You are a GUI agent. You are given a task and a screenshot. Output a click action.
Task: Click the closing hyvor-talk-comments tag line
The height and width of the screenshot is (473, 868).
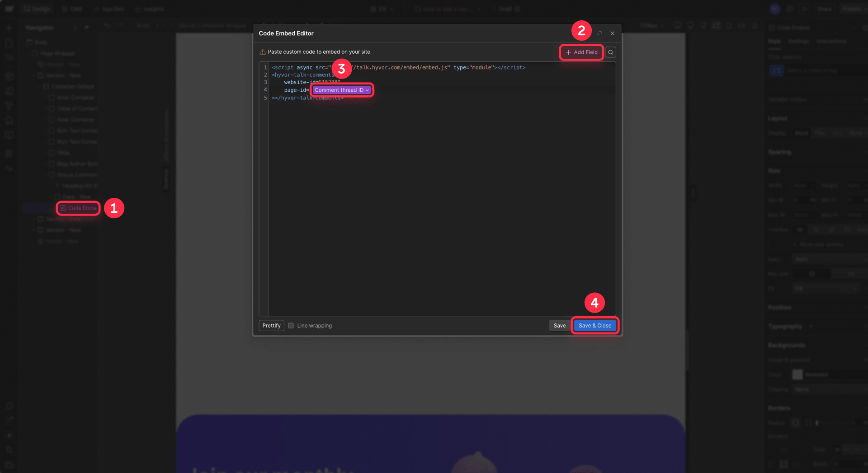(307, 98)
